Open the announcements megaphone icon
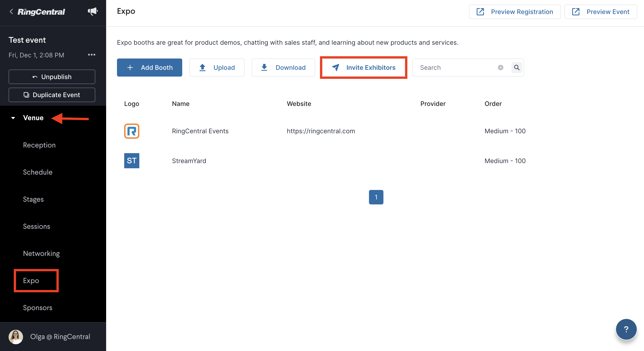644x351 pixels. pos(93,11)
